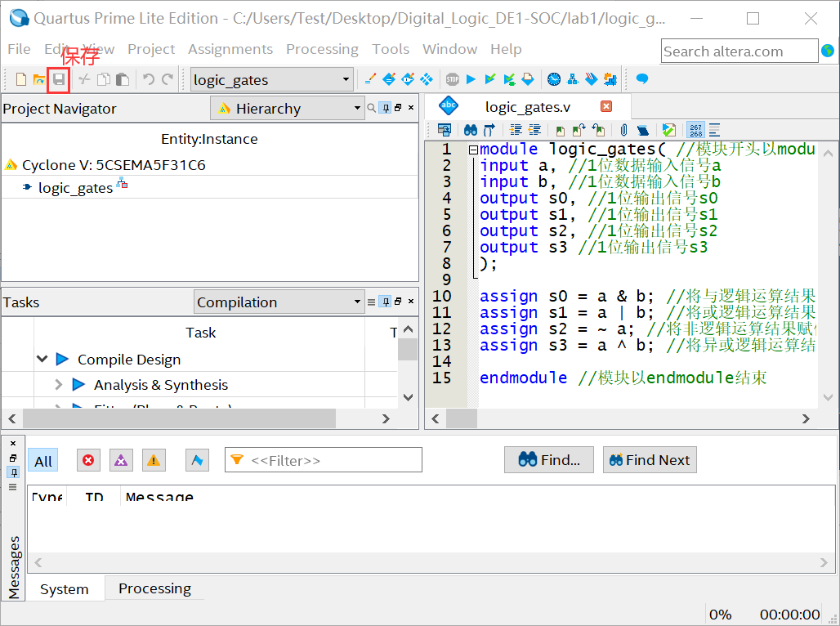The width and height of the screenshot is (840, 626).
Task: Open the Project menu
Action: 151,49
